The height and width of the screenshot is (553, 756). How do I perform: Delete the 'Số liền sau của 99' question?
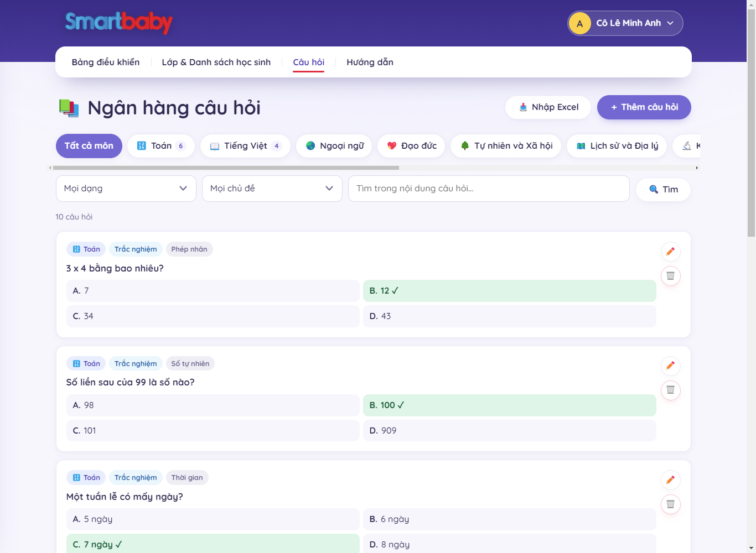point(670,390)
